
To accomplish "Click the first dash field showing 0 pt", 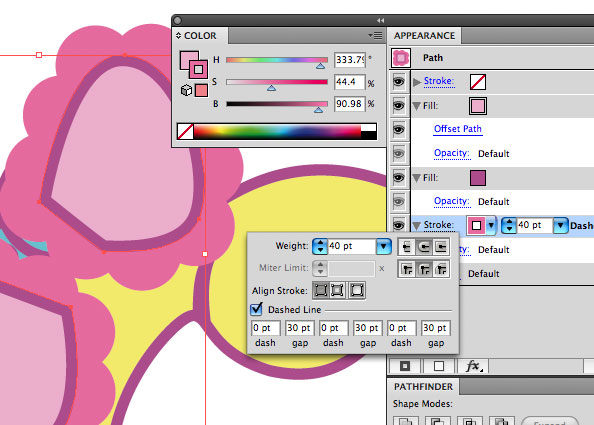I will 266,328.
